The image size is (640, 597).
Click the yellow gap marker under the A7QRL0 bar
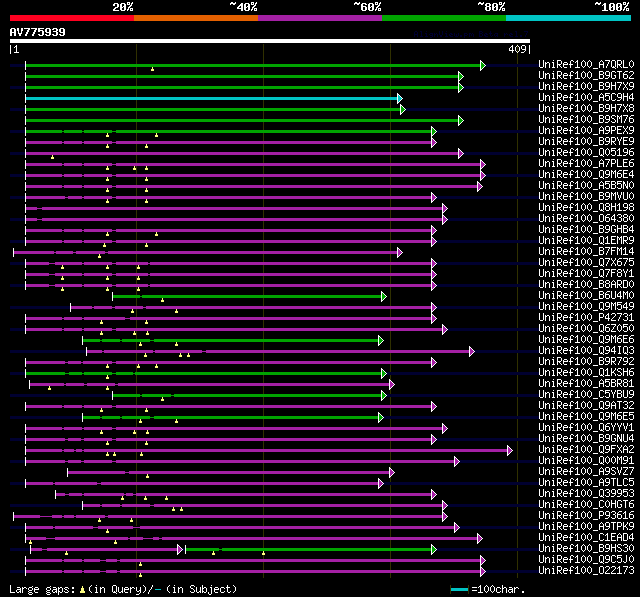coord(152,69)
